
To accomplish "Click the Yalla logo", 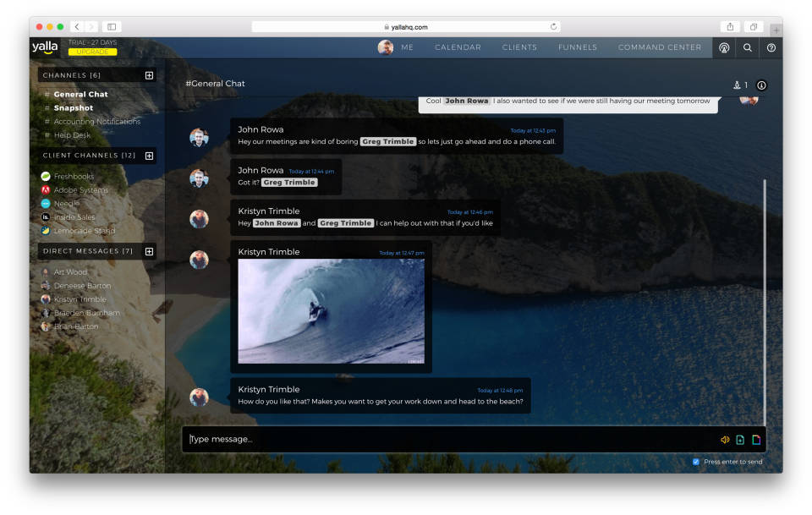I will point(45,47).
